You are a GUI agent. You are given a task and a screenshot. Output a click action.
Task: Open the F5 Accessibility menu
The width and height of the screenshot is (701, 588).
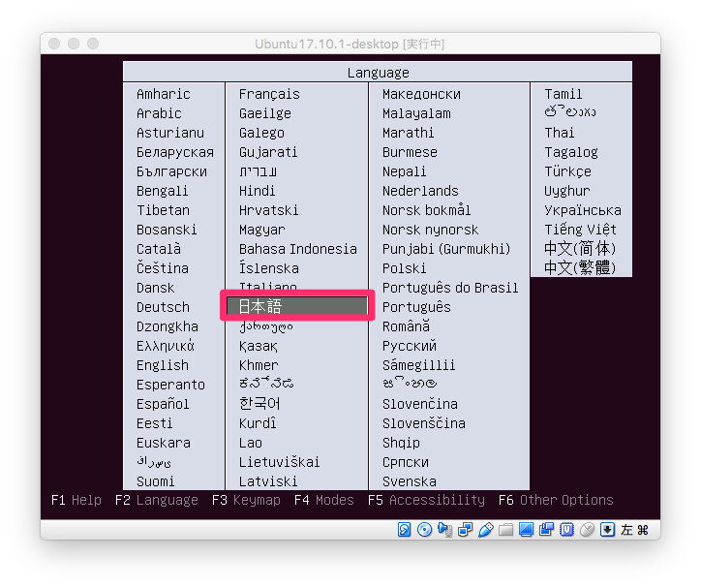426,500
